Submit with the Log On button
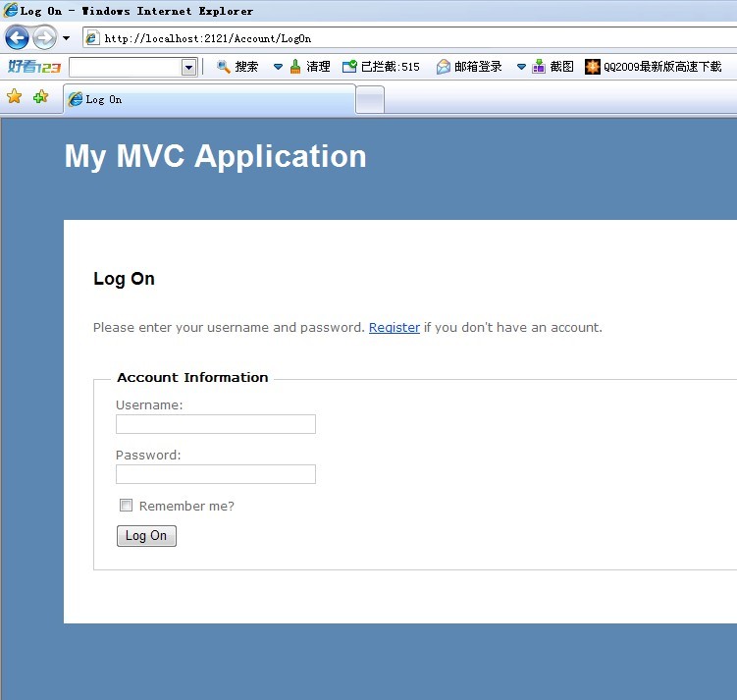 [x=146, y=536]
